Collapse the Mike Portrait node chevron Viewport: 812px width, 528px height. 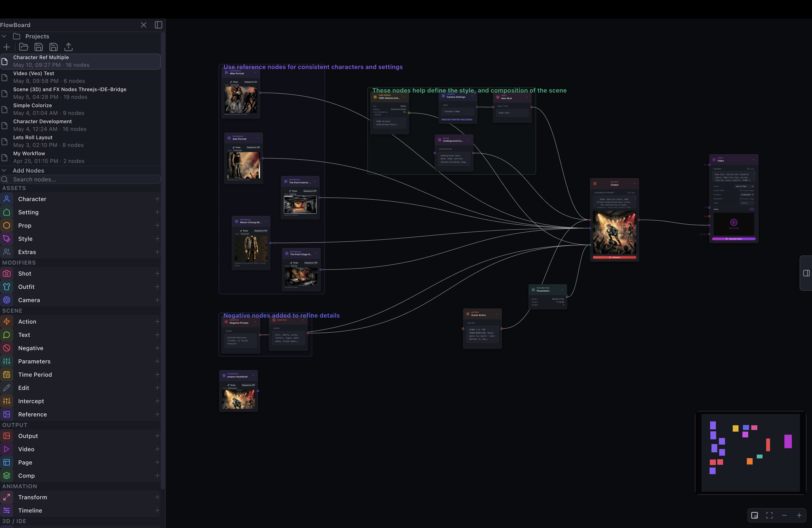[255, 73]
